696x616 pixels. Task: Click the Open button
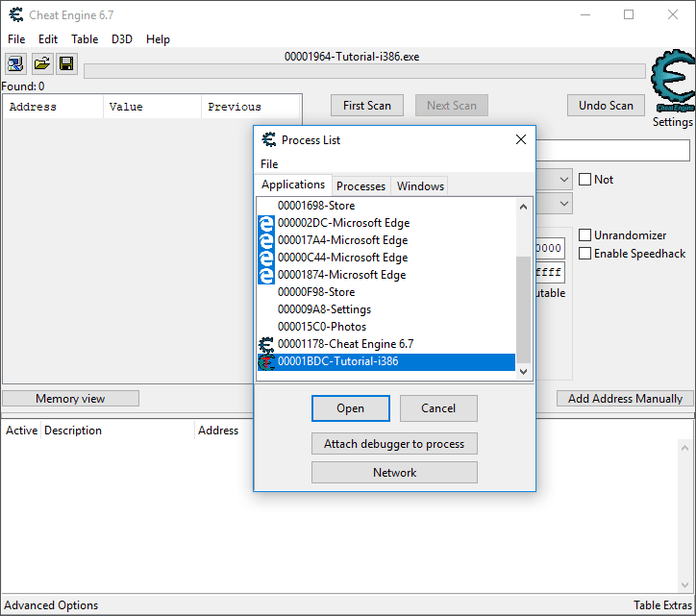(351, 408)
